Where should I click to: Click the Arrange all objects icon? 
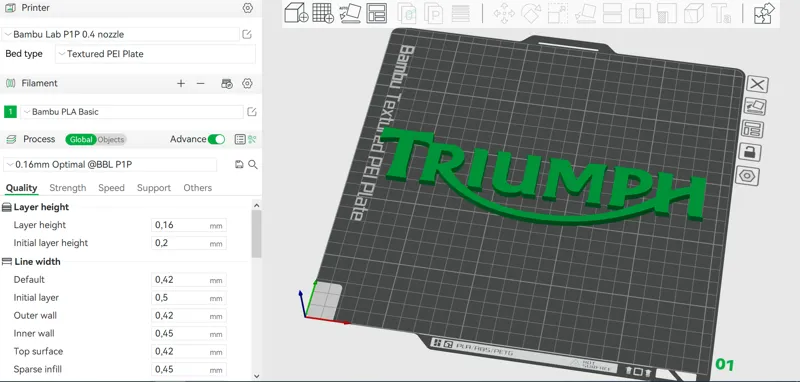377,13
